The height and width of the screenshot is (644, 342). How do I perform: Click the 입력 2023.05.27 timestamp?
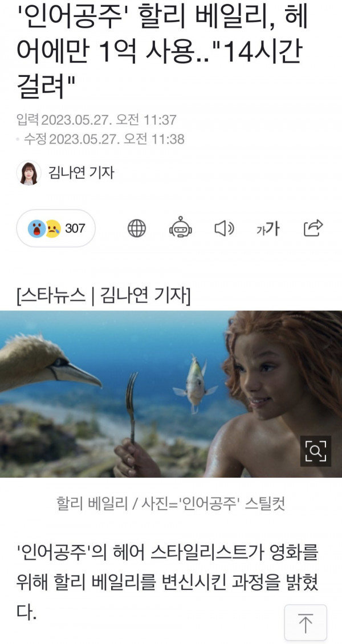click(96, 120)
